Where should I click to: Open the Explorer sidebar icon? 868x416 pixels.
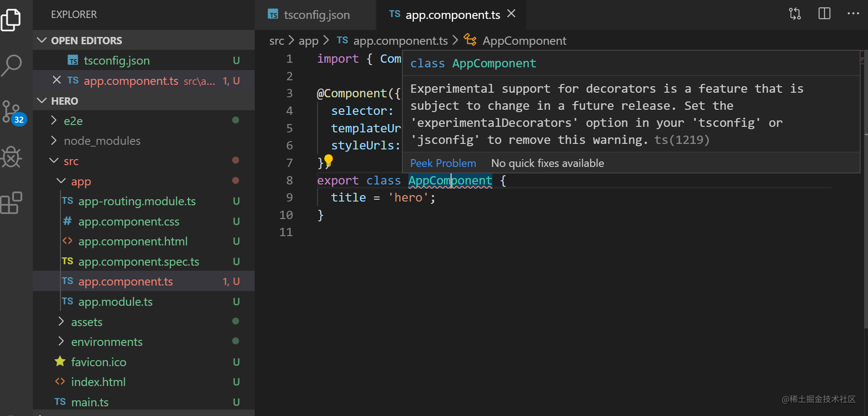tap(11, 19)
